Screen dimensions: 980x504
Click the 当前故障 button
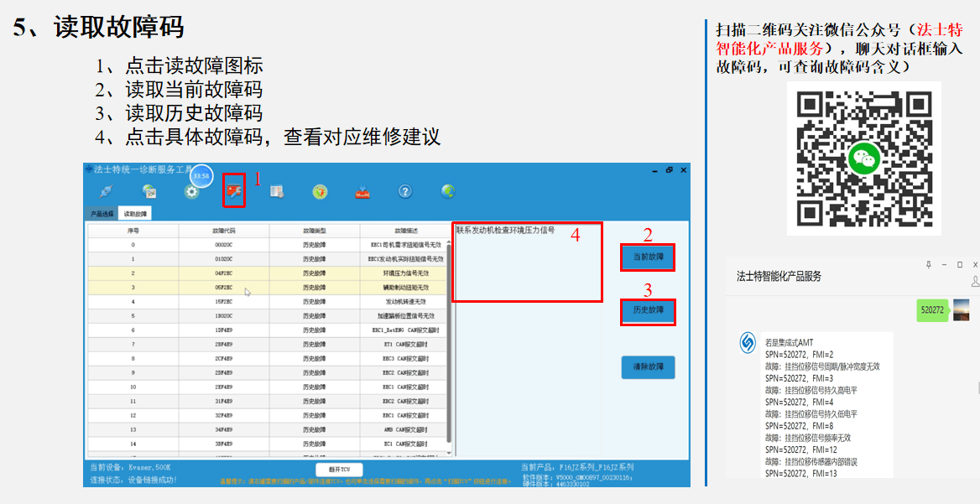[648, 257]
